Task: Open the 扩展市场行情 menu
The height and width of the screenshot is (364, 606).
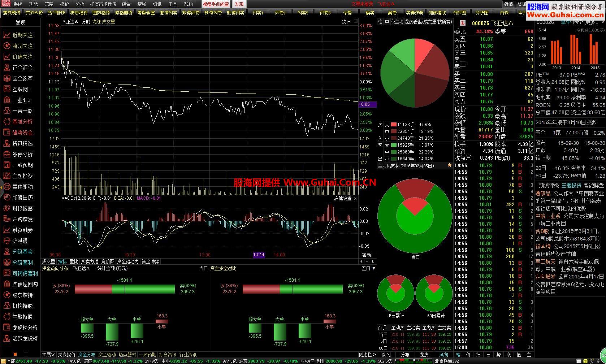Action: pos(103,4)
